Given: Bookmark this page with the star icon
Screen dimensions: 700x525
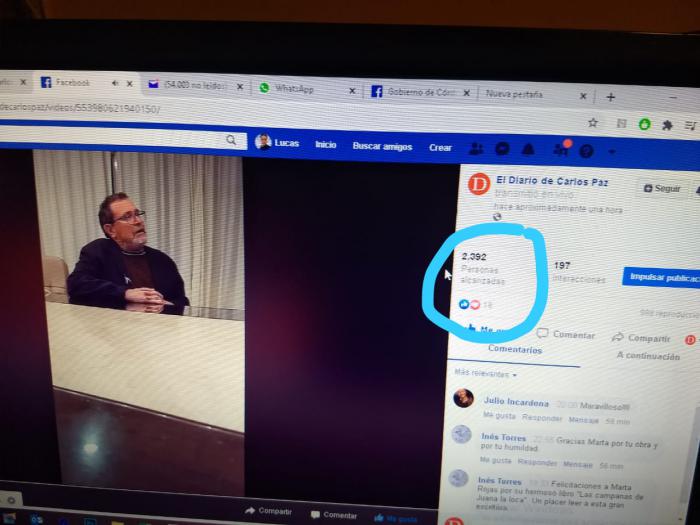Looking at the screenshot, I should click(592, 122).
